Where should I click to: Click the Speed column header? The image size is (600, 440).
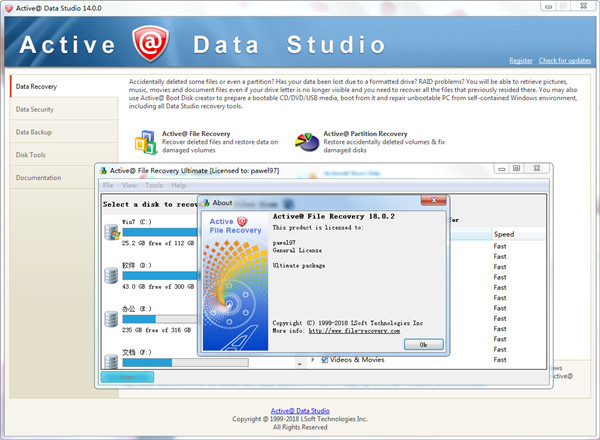pyautogui.click(x=518, y=234)
